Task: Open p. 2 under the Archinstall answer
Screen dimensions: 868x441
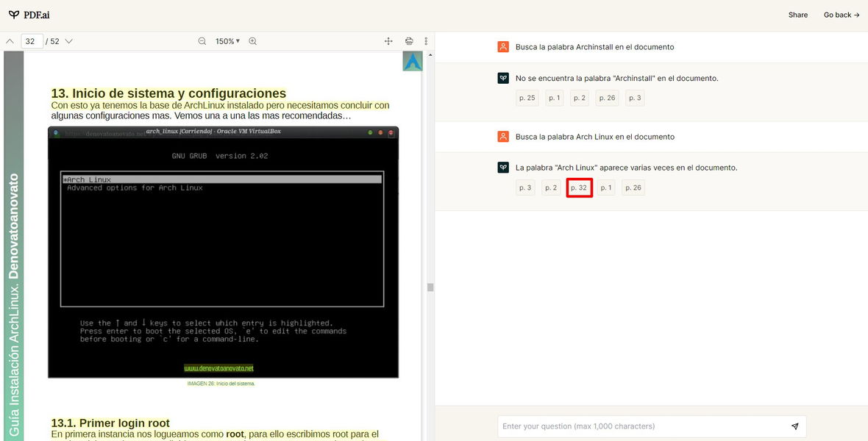Action: [580, 98]
